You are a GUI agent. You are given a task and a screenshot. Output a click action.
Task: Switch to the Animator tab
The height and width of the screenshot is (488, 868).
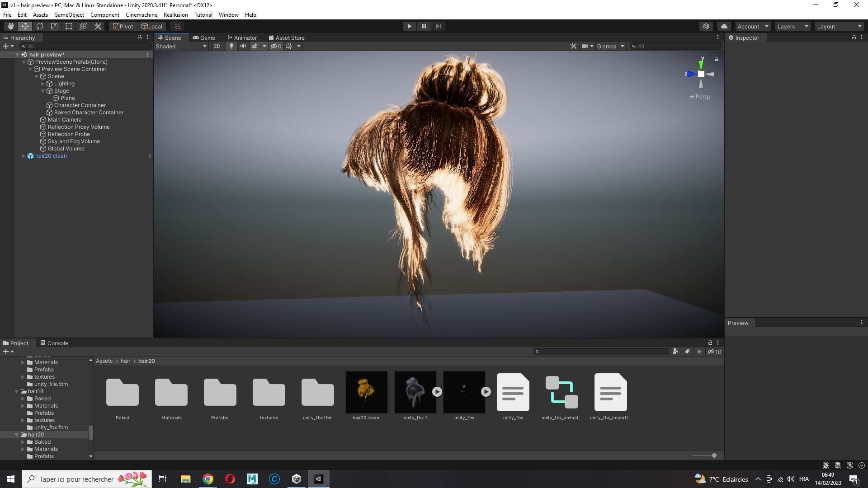pos(242,38)
